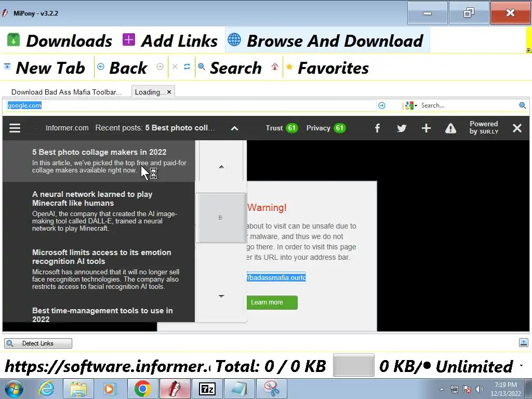
Task: Close the Loading tab
Action: (169, 92)
